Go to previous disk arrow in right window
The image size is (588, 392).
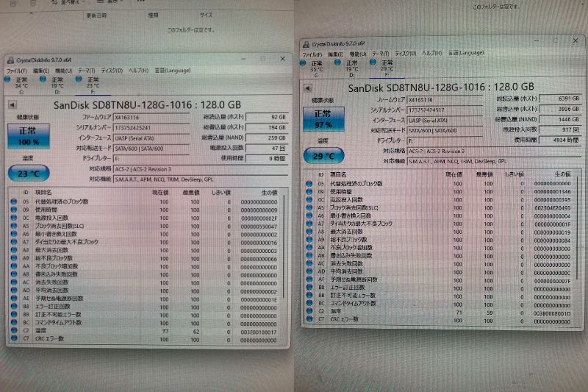[x=307, y=88]
